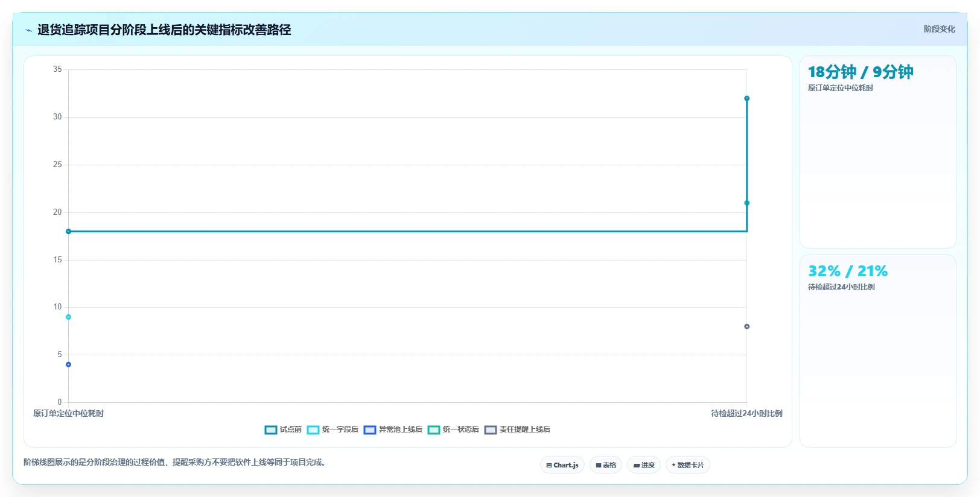Click the y-axis tick label 10
This screenshot has height=497, width=980.
[57, 307]
